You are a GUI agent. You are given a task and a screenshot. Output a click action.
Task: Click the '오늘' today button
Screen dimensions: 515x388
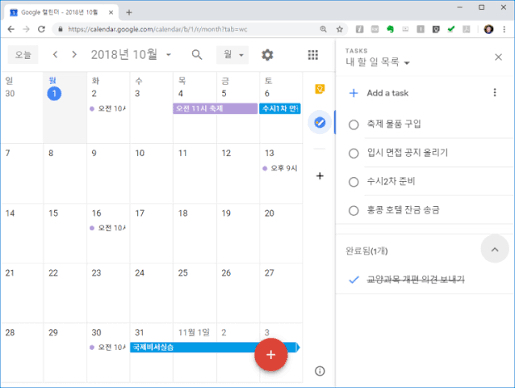point(23,54)
